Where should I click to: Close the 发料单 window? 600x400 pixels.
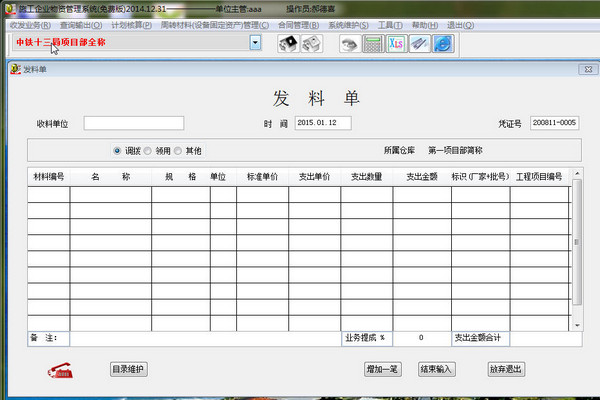point(588,69)
